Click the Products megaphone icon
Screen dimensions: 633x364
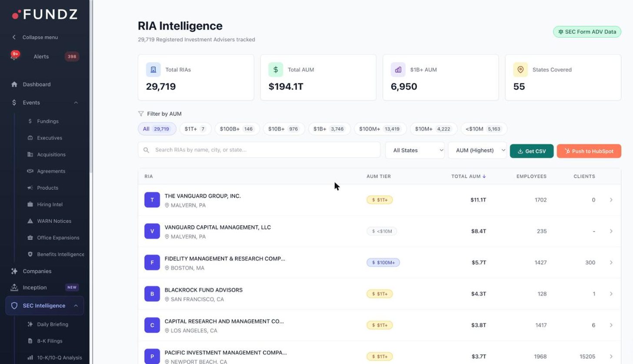tap(30, 188)
